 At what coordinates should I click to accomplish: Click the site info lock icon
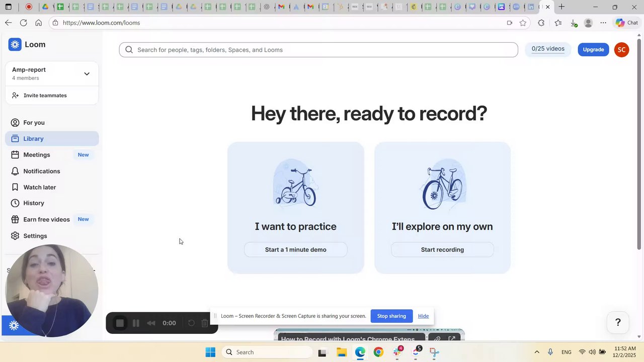[55, 23]
